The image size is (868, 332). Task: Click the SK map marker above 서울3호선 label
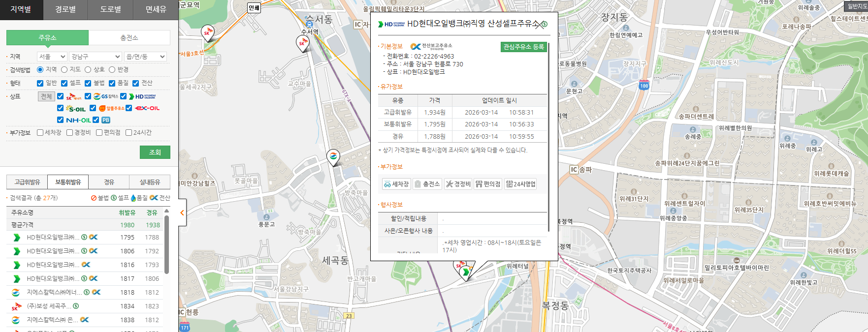[208, 33]
